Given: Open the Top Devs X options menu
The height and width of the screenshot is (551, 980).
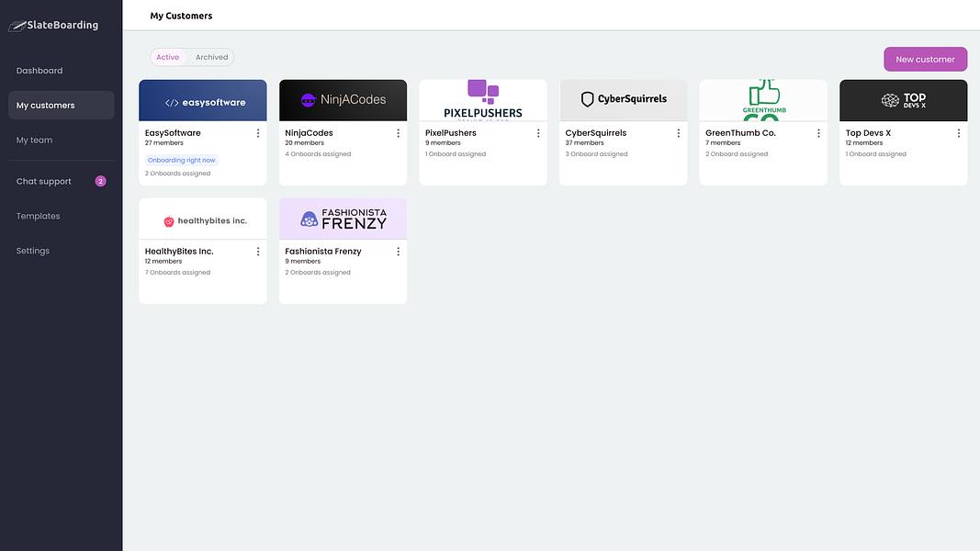Looking at the screenshot, I should pos(959,133).
